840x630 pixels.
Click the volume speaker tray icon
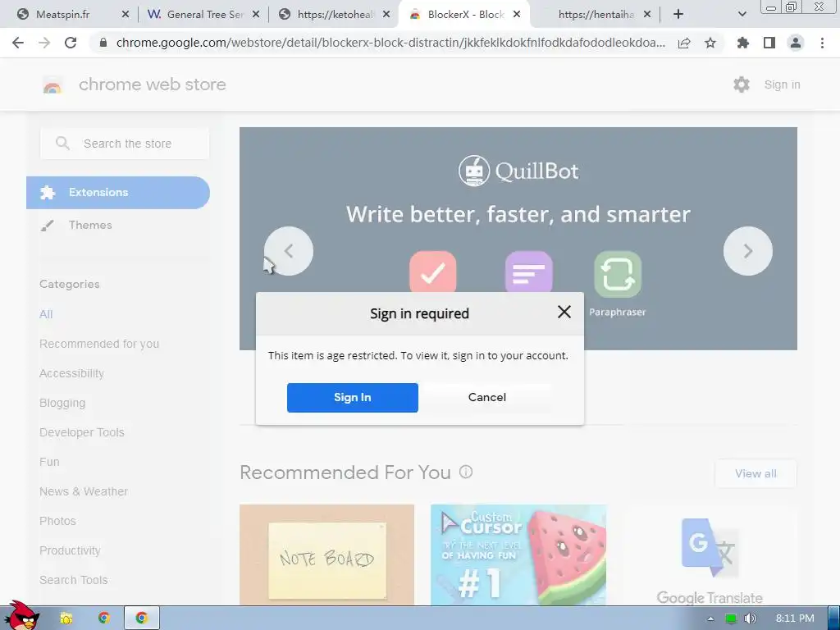pos(751,619)
